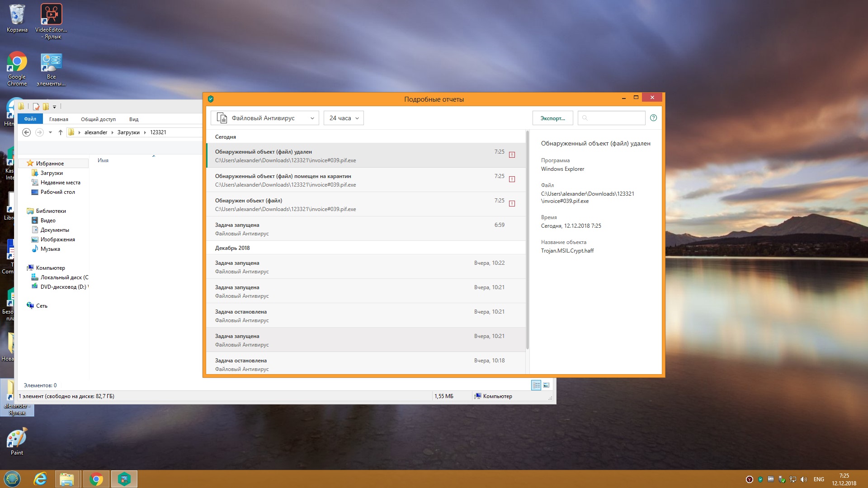Click the system tray volume icon
This screenshot has height=488, width=868.
(803, 479)
